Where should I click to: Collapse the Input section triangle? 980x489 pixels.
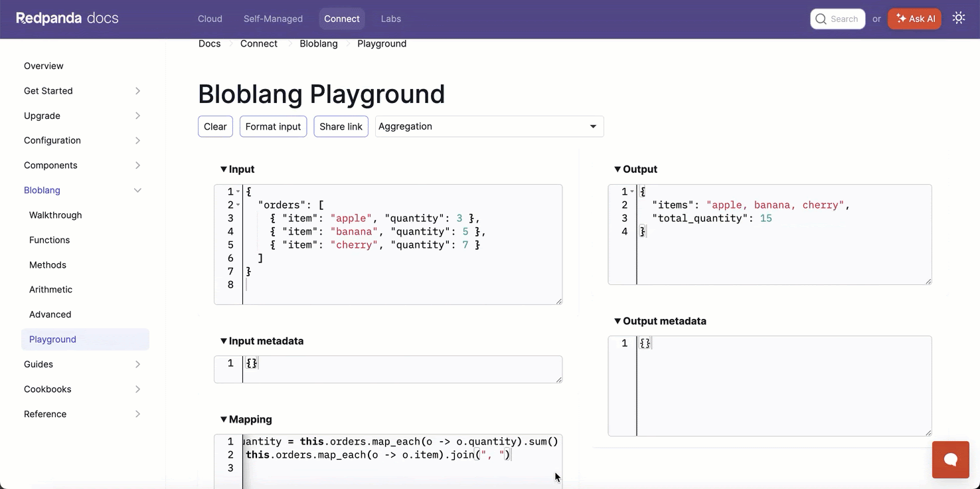click(x=224, y=169)
